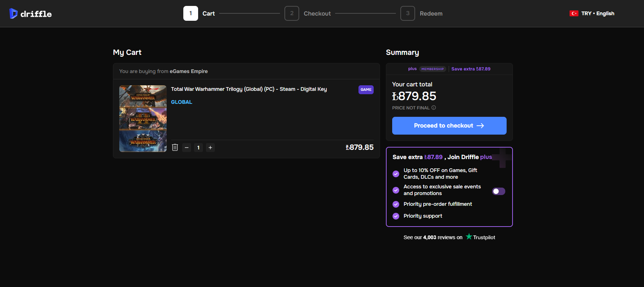Delete item using the trash icon
The image size is (644, 287).
[x=175, y=148]
